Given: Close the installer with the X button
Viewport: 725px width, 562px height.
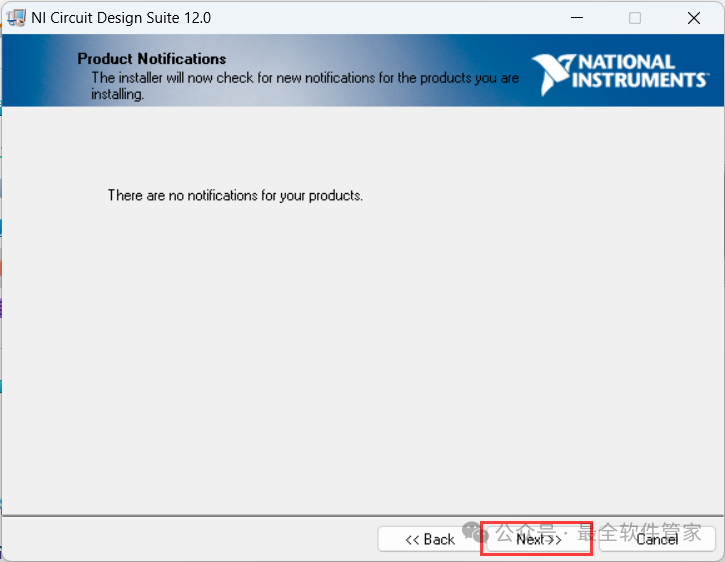Looking at the screenshot, I should 693,18.
